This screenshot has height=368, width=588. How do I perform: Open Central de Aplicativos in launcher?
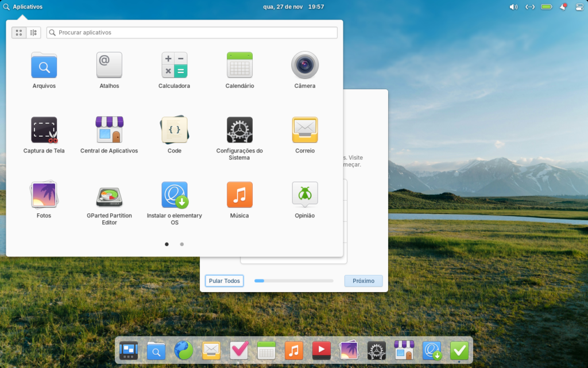coord(109,136)
